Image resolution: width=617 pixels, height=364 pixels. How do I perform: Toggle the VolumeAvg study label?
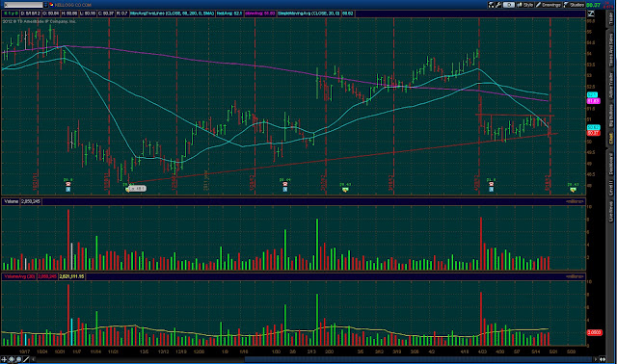click(x=19, y=276)
